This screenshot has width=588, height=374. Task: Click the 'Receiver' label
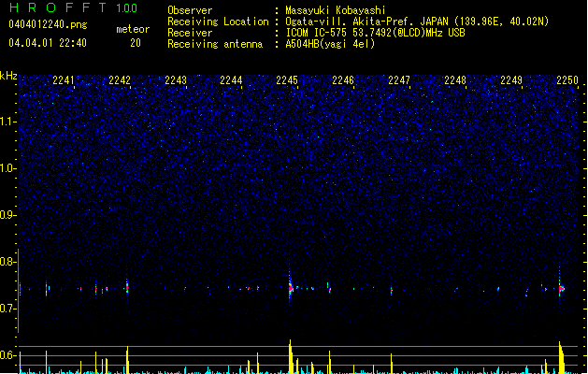pos(190,33)
